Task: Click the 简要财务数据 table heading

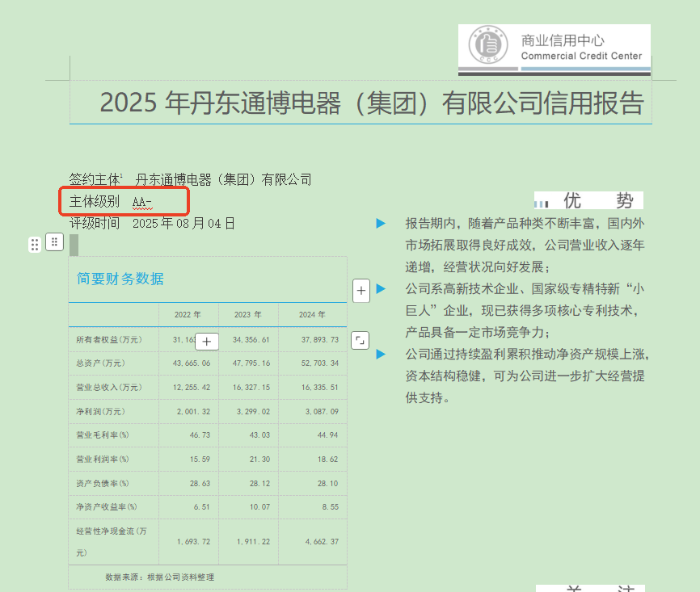Action: 120,279
